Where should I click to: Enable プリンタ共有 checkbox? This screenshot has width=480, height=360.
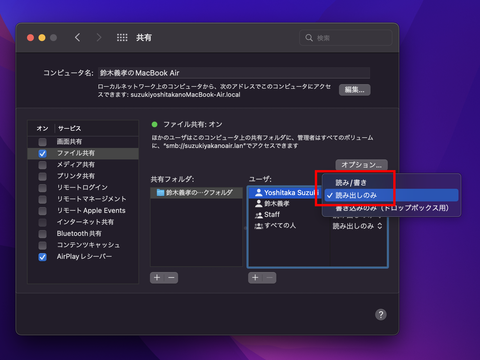(x=42, y=176)
